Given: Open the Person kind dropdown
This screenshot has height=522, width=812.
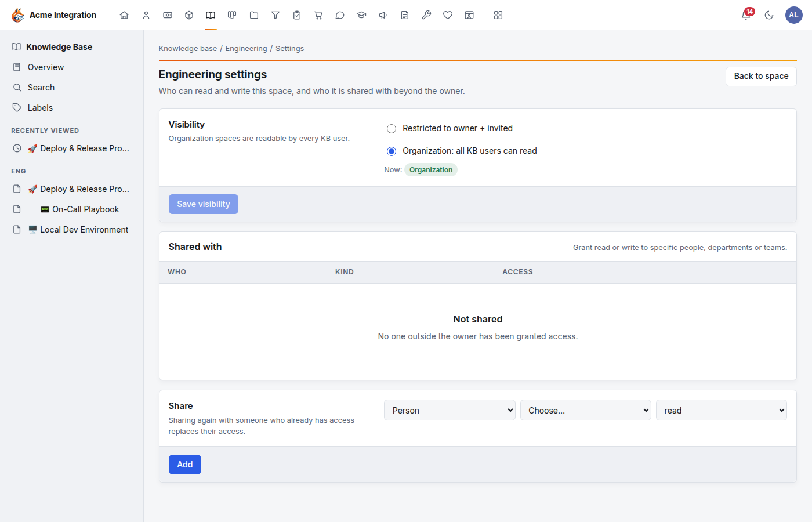Looking at the screenshot, I should (x=449, y=410).
